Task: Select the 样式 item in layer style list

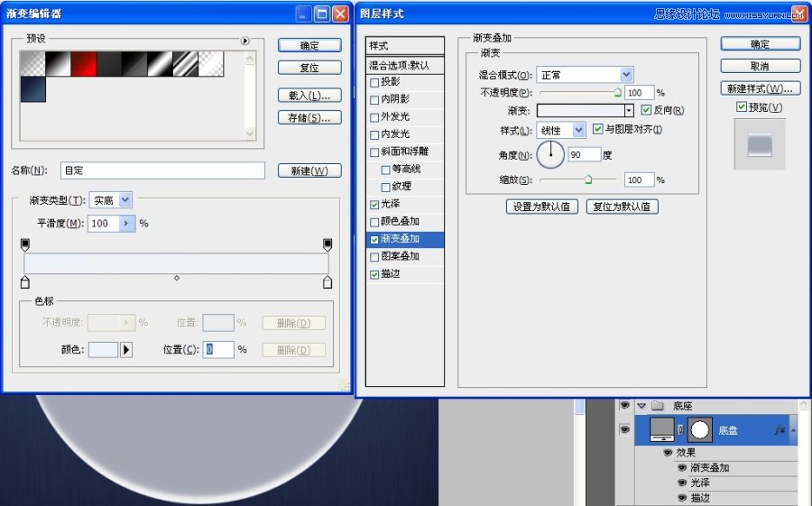Action: pyautogui.click(x=404, y=46)
